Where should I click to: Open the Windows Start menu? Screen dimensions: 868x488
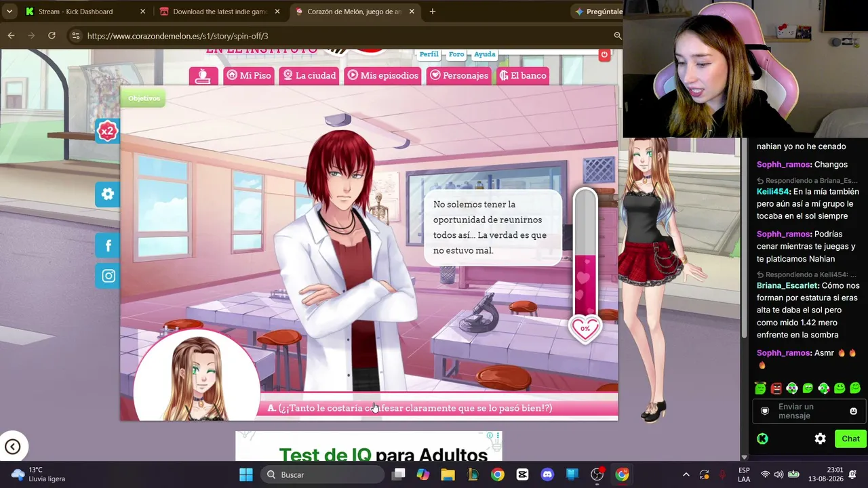[x=246, y=474]
